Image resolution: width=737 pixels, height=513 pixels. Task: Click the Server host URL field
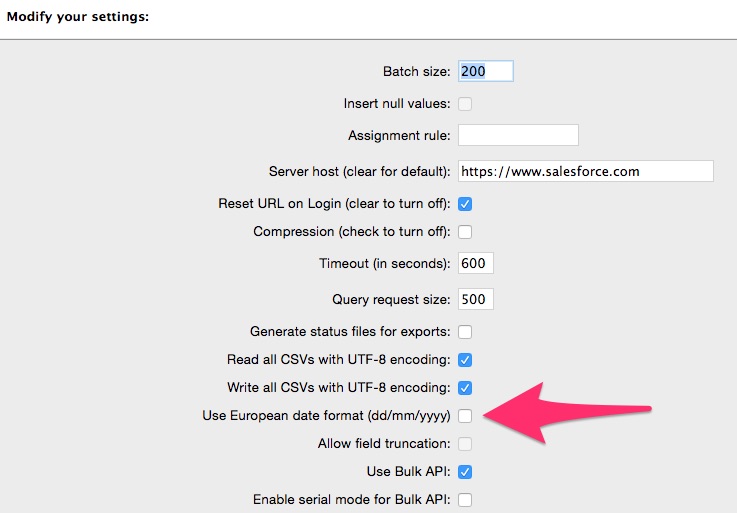tap(586, 171)
